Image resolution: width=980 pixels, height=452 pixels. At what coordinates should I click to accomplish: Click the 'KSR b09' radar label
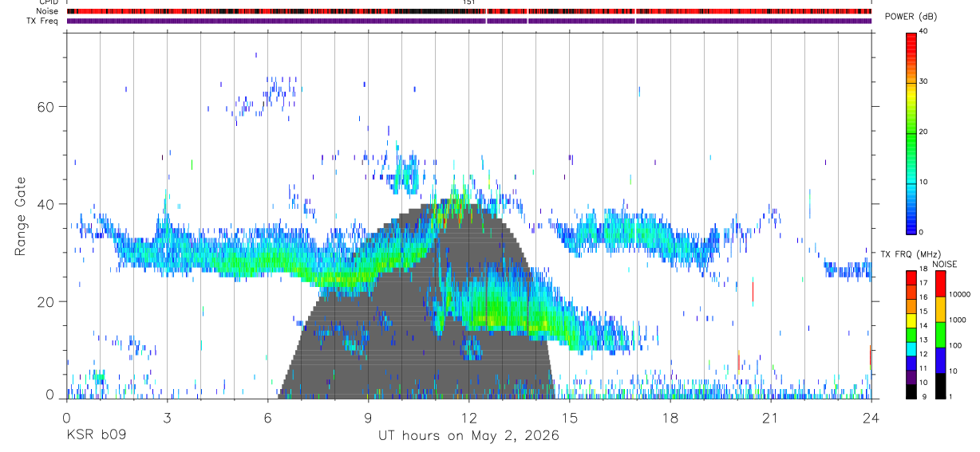(x=97, y=436)
